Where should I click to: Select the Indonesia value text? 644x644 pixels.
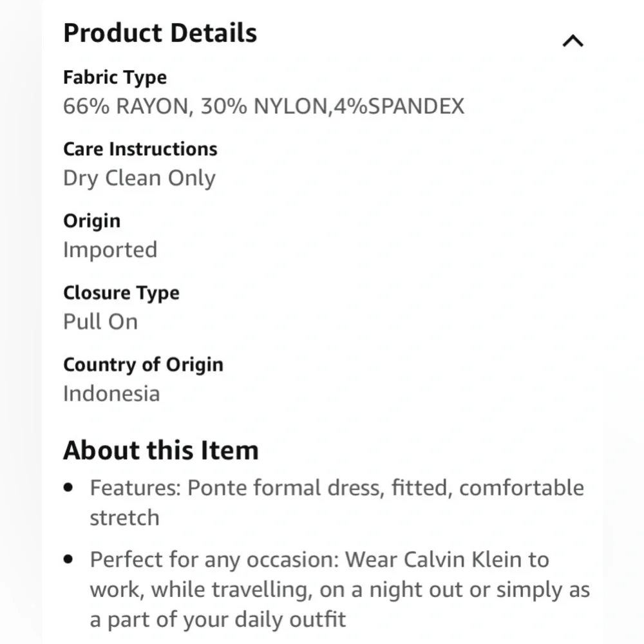(x=111, y=393)
